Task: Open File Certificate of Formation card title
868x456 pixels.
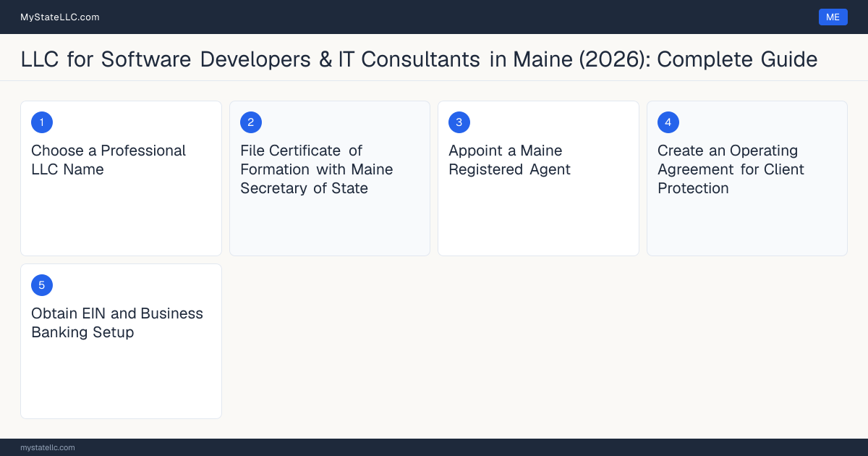Action: tap(317, 169)
